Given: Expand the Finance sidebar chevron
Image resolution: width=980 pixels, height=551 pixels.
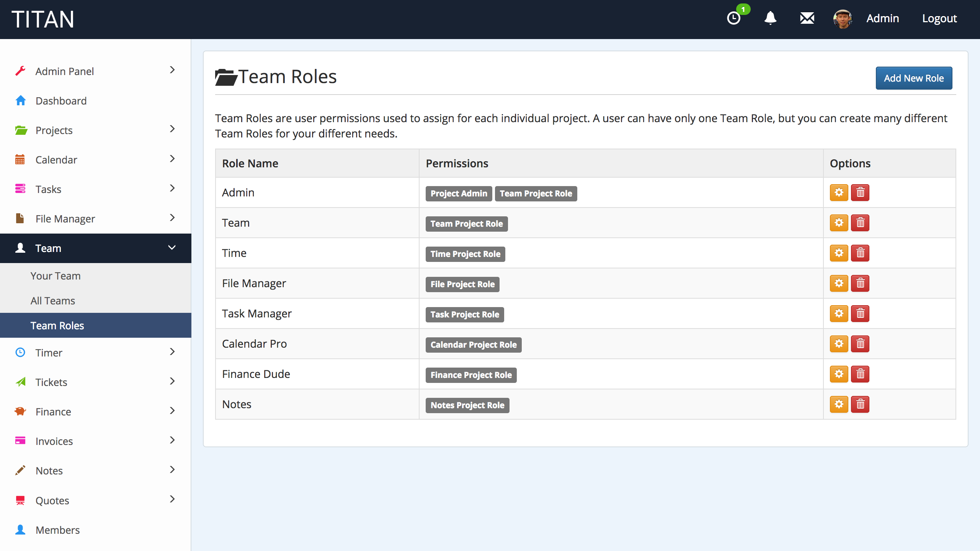Looking at the screenshot, I should pos(172,411).
